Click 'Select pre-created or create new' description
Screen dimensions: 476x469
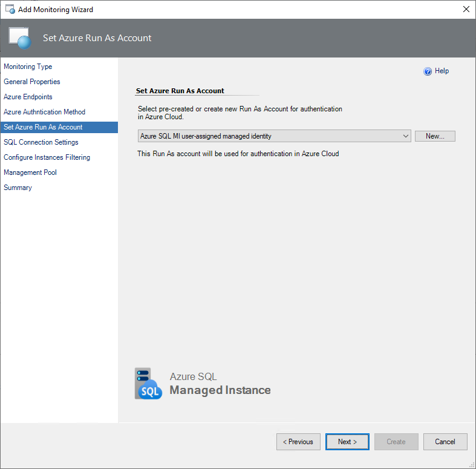[x=240, y=113]
